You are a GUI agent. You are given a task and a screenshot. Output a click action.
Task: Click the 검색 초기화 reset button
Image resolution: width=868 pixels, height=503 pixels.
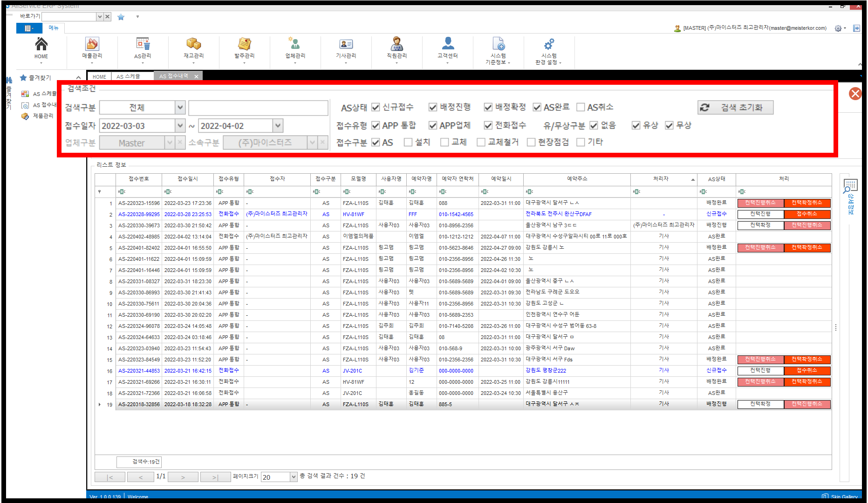(736, 108)
